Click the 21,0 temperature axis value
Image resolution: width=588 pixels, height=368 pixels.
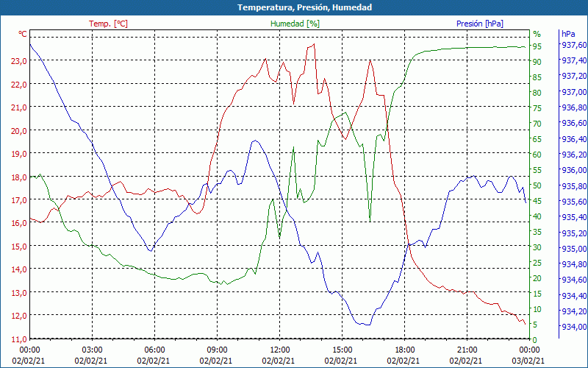(x=19, y=107)
